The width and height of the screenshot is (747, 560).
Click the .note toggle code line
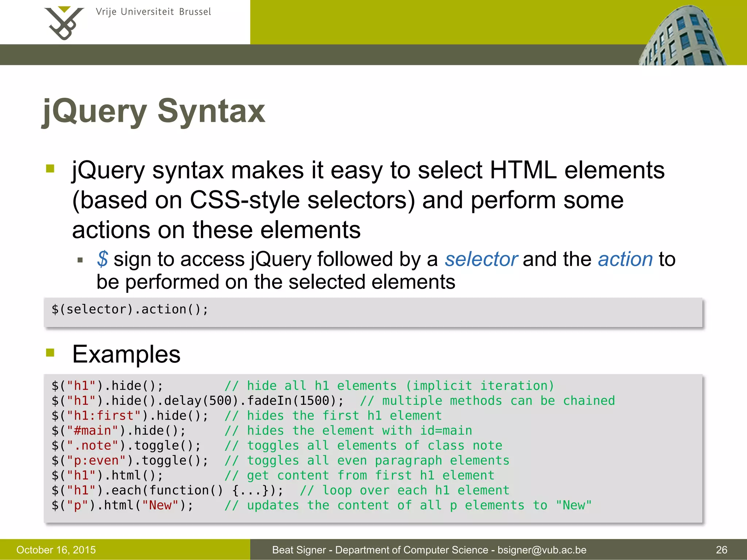[x=126, y=446]
